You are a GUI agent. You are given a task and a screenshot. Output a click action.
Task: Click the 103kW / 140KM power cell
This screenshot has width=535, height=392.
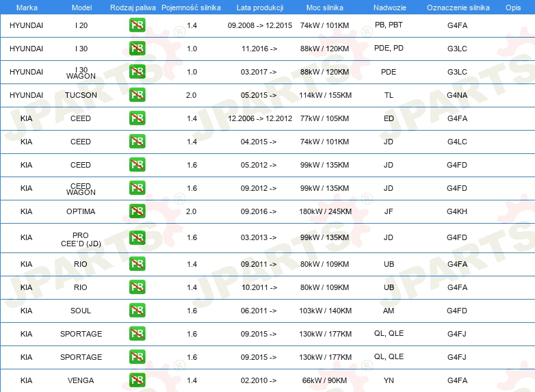(325, 311)
